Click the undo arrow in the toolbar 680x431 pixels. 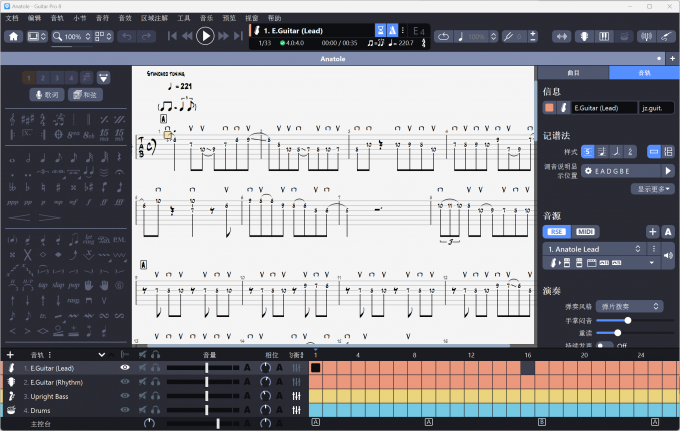click(127, 36)
